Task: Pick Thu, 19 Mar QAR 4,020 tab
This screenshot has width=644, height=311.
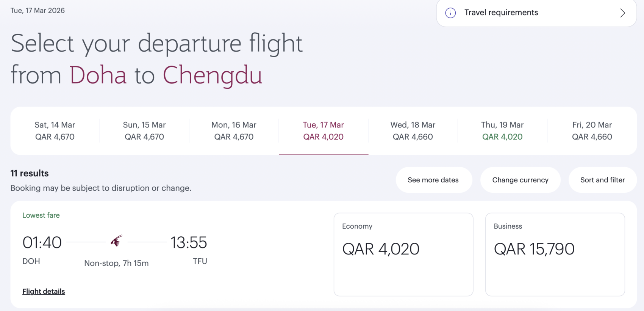Action: (502, 131)
